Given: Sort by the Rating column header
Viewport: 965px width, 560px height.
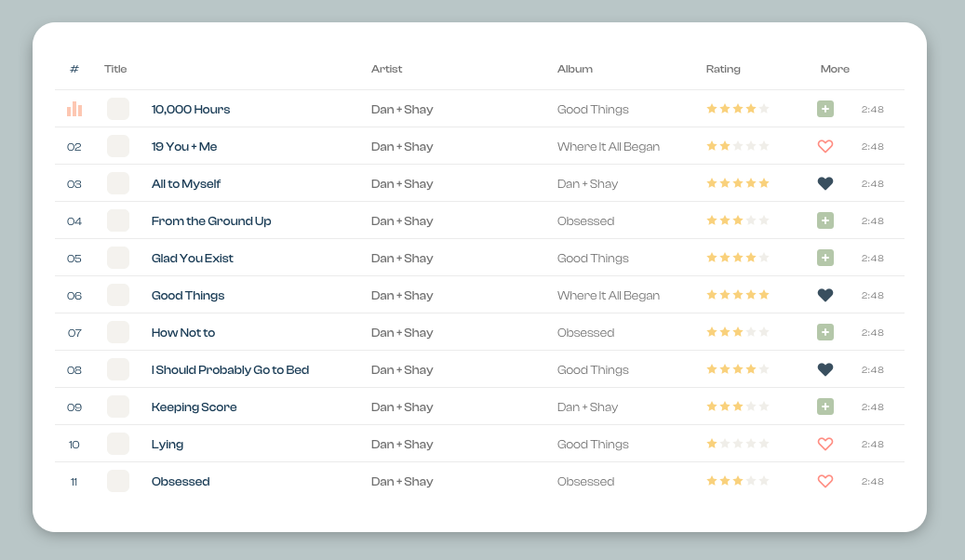Looking at the screenshot, I should (x=723, y=69).
